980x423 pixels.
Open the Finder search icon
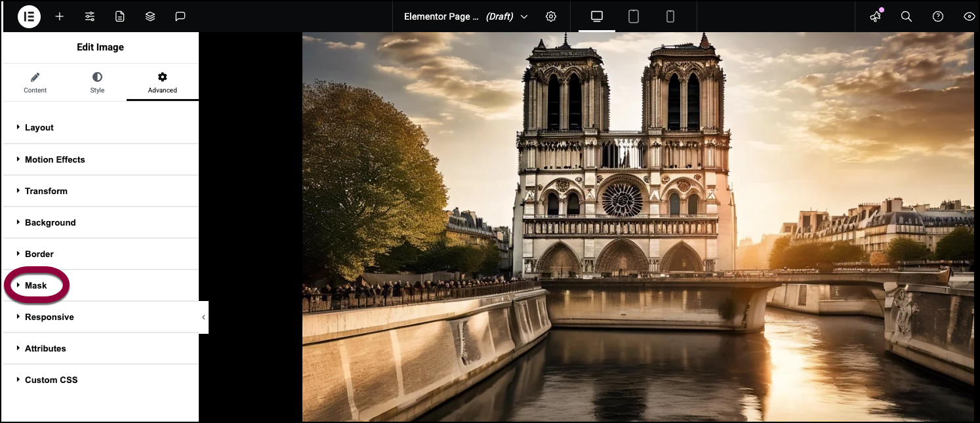pyautogui.click(x=907, y=16)
